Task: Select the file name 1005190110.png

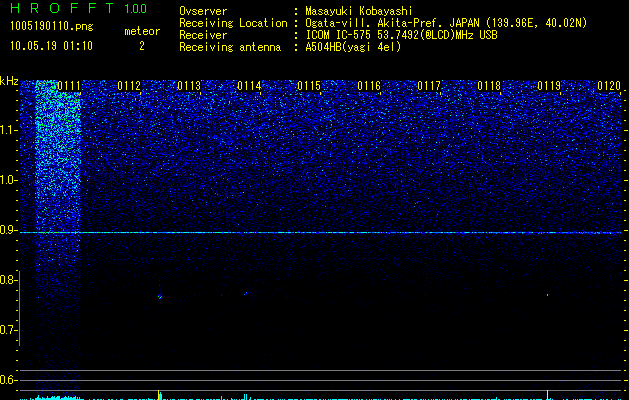Action: 52,27
